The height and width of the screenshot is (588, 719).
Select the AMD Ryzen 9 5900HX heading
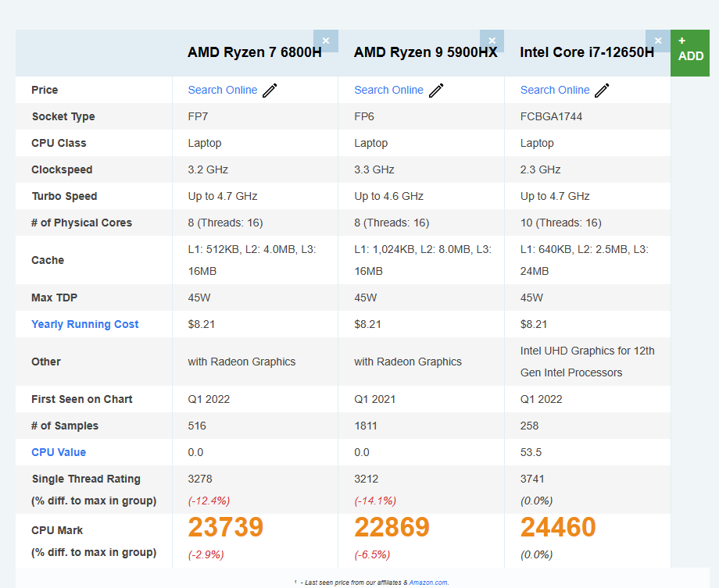pos(425,52)
